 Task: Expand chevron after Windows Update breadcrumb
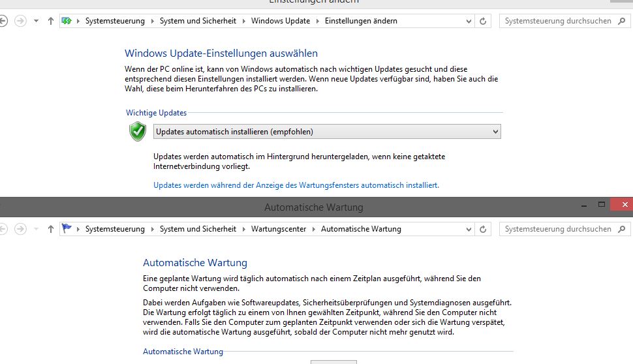(x=317, y=21)
